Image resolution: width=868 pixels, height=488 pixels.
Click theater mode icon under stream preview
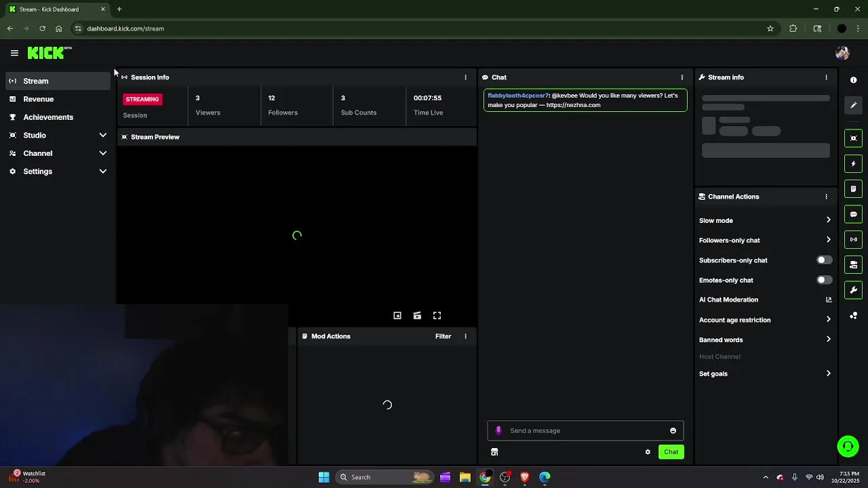(x=417, y=315)
